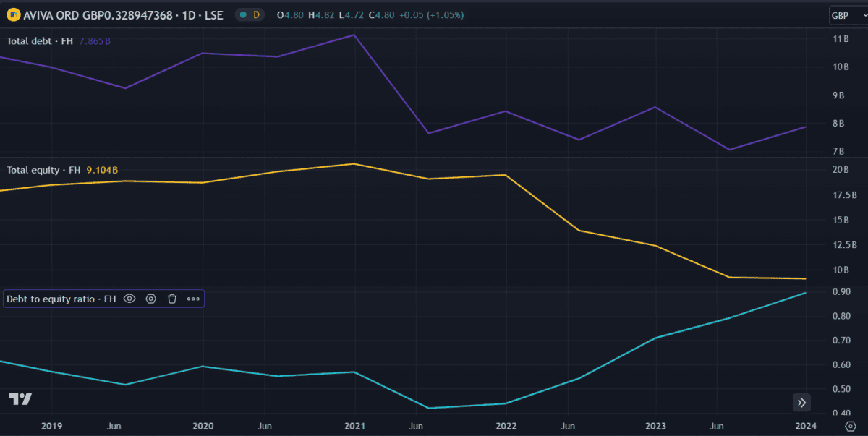Select the Debt to equity ratio label
The width and height of the screenshot is (868, 436).
61,299
